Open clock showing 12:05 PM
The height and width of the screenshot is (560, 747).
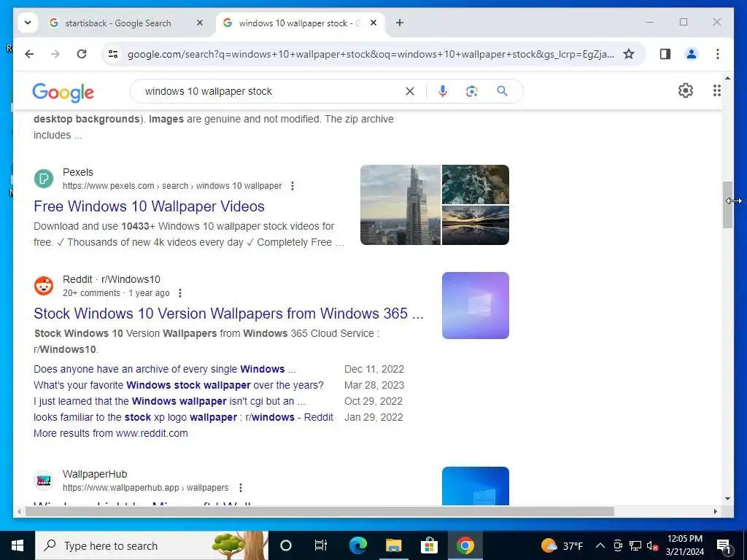click(x=684, y=545)
